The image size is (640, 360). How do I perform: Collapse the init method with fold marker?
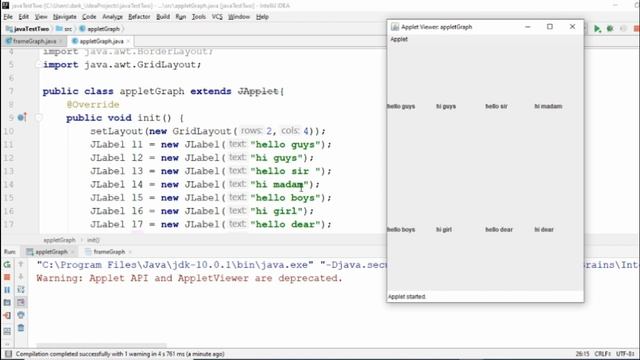click(39, 118)
